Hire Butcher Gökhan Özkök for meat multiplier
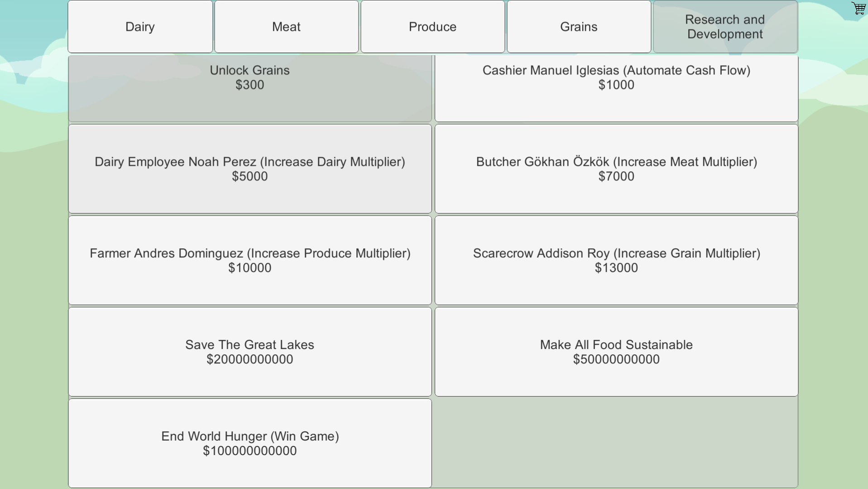 point(616,169)
